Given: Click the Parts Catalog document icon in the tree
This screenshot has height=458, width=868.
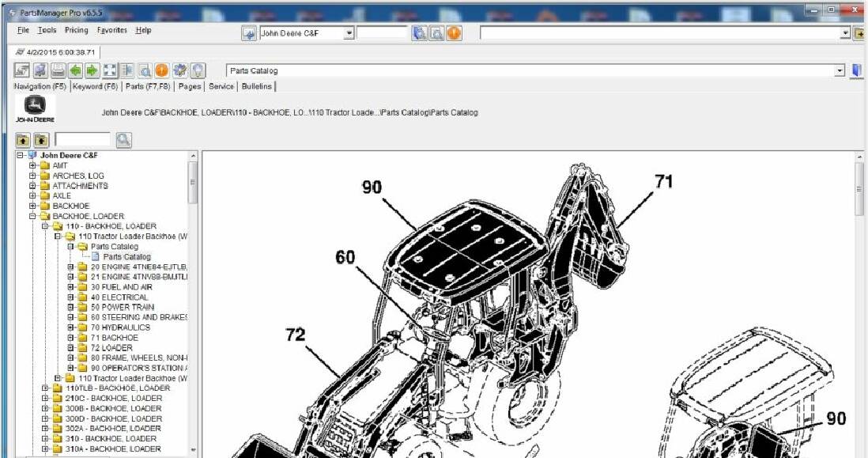Looking at the screenshot, I should [x=95, y=256].
